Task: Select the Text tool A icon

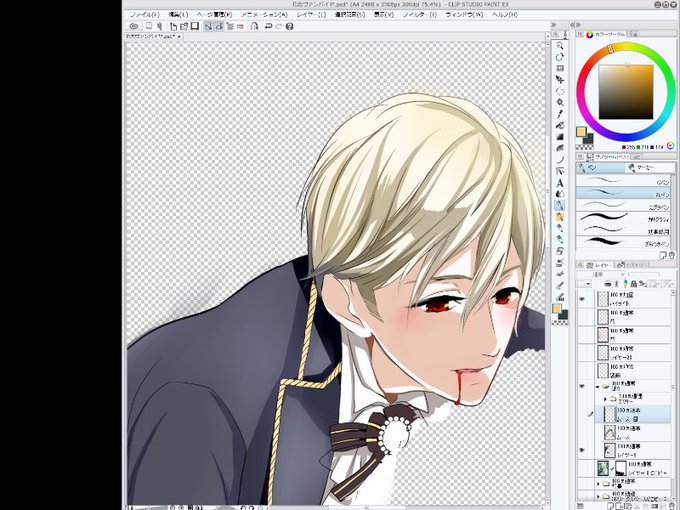Action: [560, 183]
